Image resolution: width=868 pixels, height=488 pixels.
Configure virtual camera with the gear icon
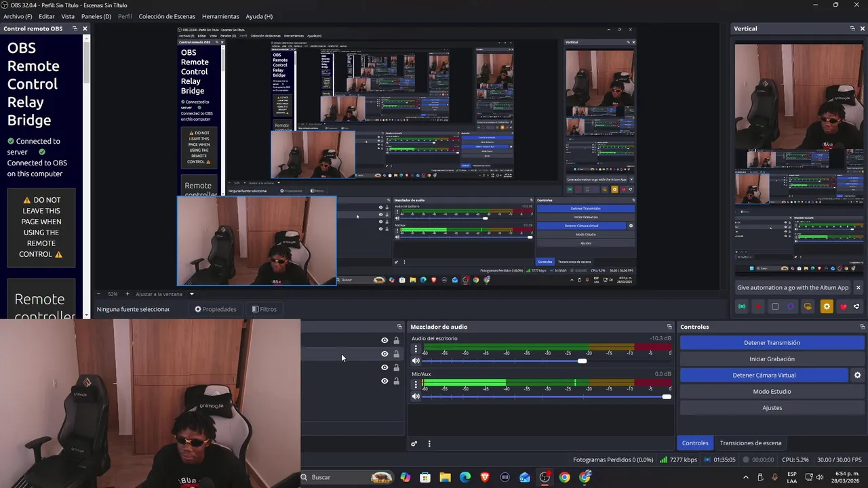pos(857,375)
